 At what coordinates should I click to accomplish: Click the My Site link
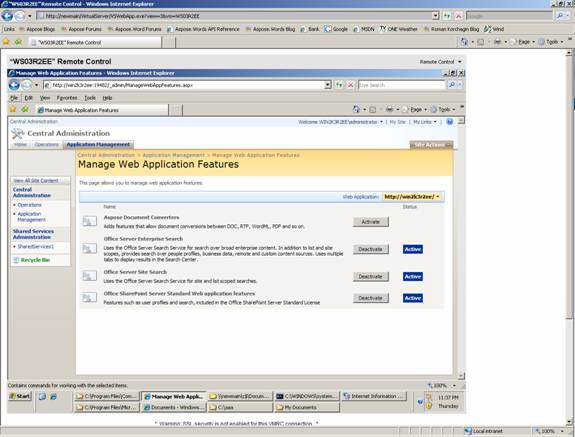pyautogui.click(x=397, y=122)
